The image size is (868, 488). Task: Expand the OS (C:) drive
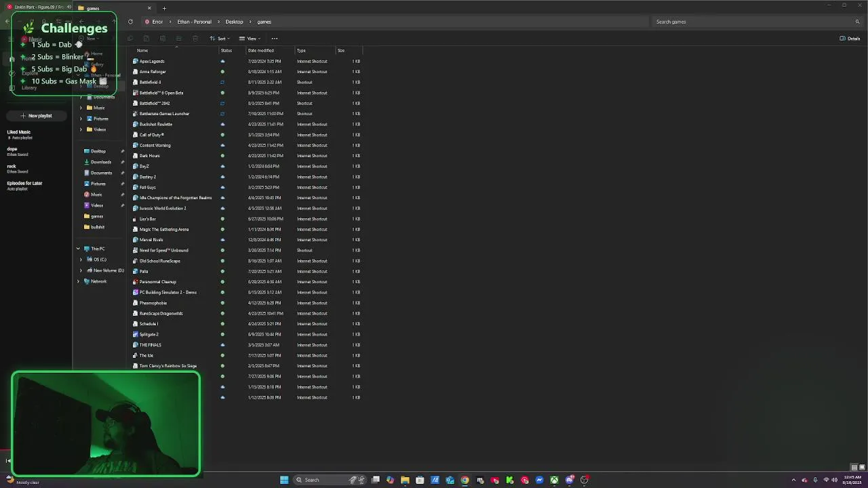tap(81, 260)
